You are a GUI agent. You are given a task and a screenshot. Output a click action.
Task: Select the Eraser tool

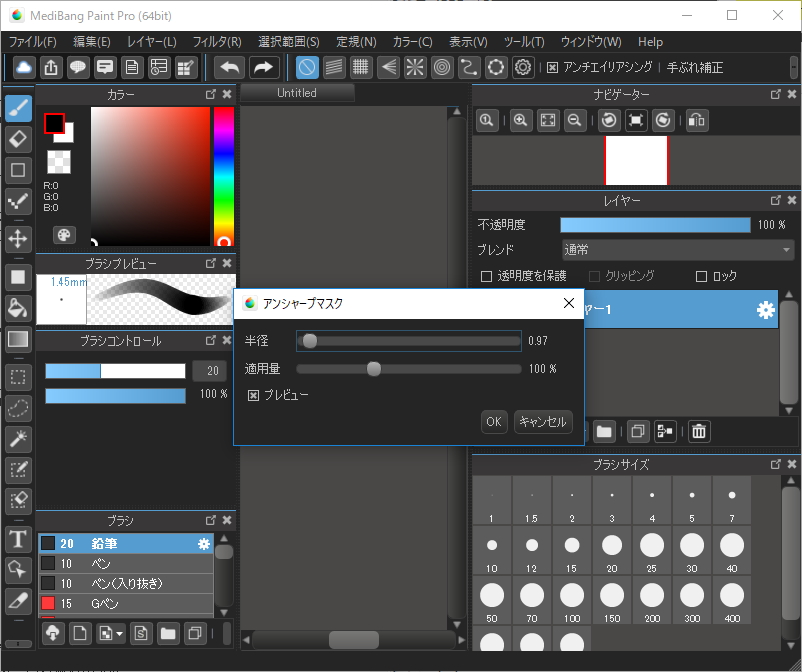(18, 139)
